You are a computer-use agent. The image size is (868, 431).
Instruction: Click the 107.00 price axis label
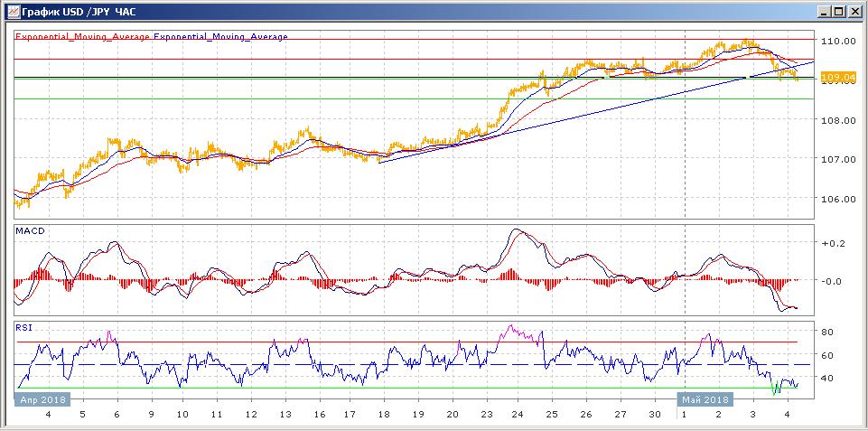[x=839, y=160]
